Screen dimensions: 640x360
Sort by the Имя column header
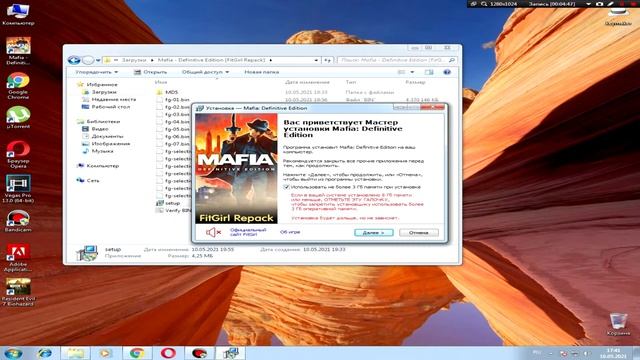pos(161,82)
